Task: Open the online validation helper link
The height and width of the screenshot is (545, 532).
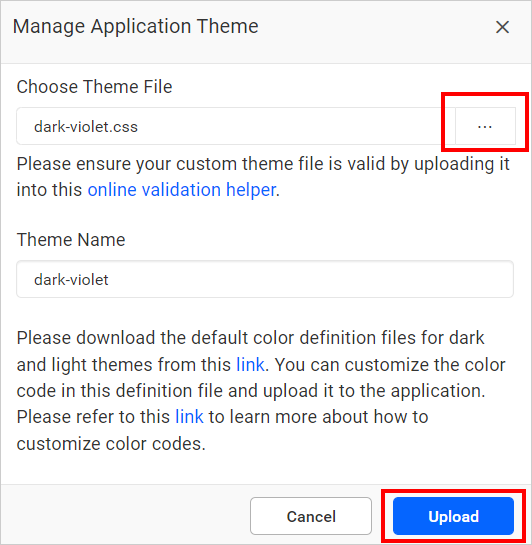Action: click(182, 190)
